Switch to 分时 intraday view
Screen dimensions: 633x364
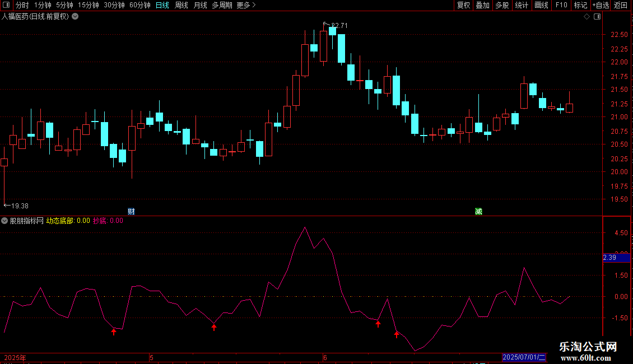tap(22, 5)
